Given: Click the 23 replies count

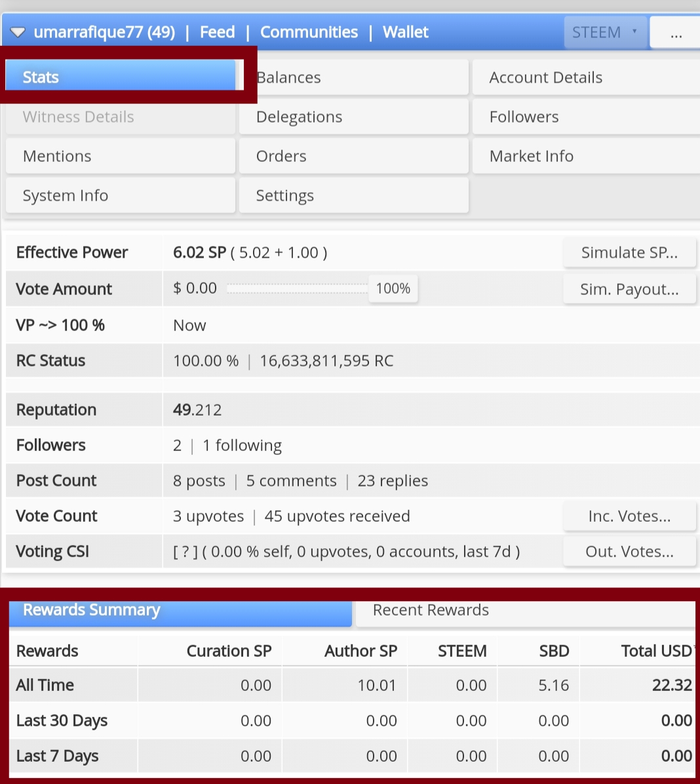Looking at the screenshot, I should [393, 481].
